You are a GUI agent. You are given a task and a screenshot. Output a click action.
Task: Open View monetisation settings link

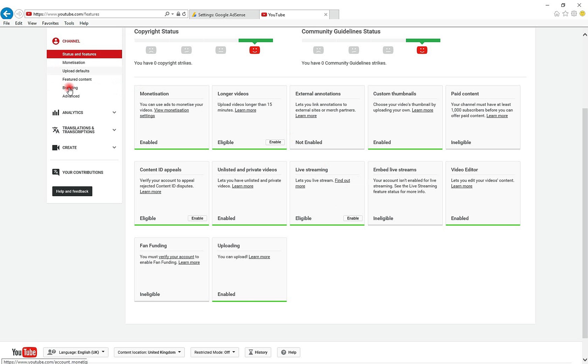(x=171, y=110)
